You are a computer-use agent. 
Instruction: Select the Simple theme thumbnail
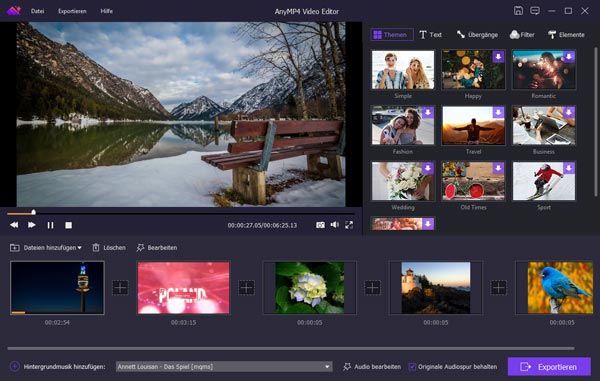(403, 70)
